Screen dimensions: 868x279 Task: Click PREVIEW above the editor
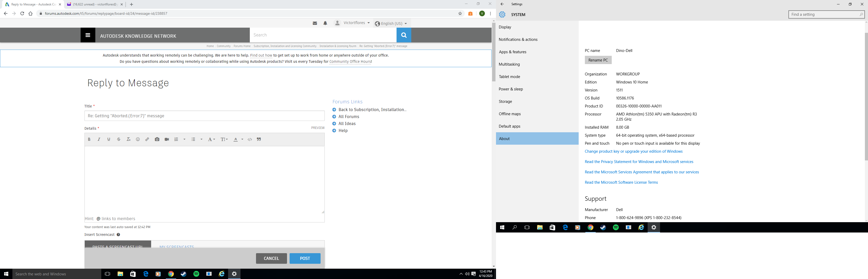(x=318, y=128)
